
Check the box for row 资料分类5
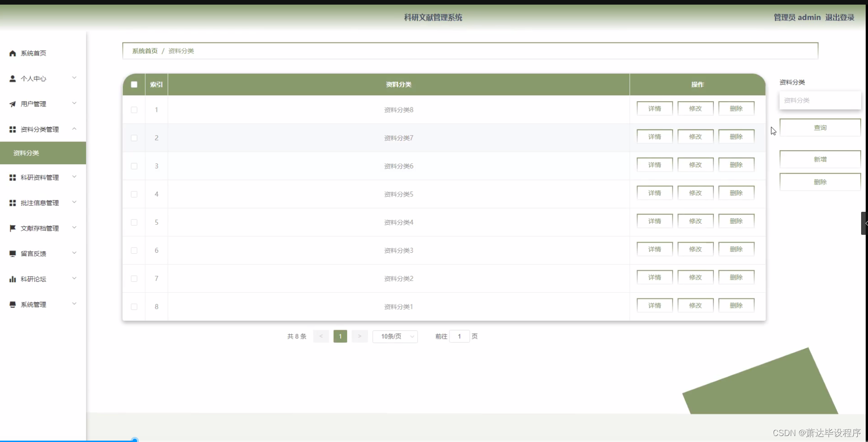[x=134, y=194]
